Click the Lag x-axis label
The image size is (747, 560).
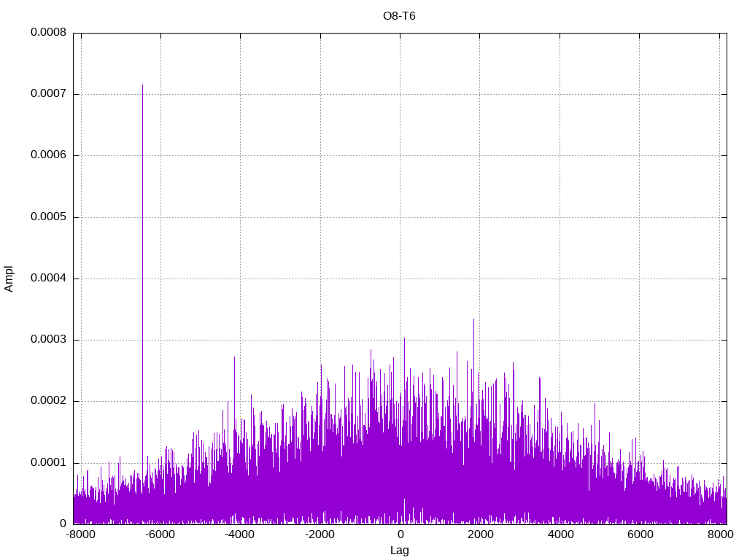400,550
